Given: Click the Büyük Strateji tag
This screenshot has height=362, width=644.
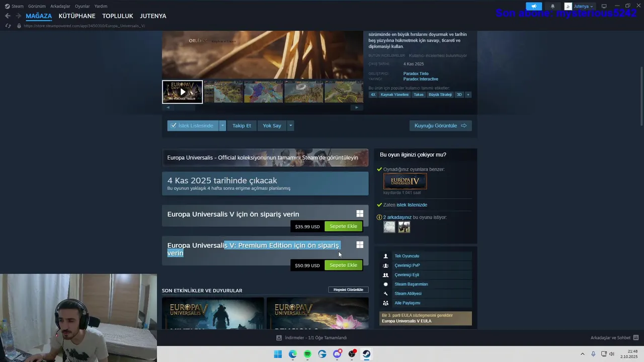Looking at the screenshot, I should [440, 95].
